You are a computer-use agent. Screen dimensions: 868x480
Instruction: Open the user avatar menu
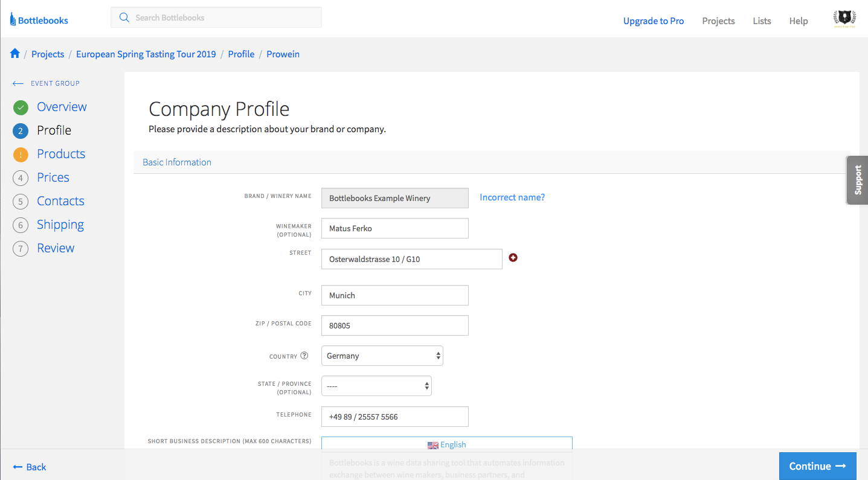point(844,19)
